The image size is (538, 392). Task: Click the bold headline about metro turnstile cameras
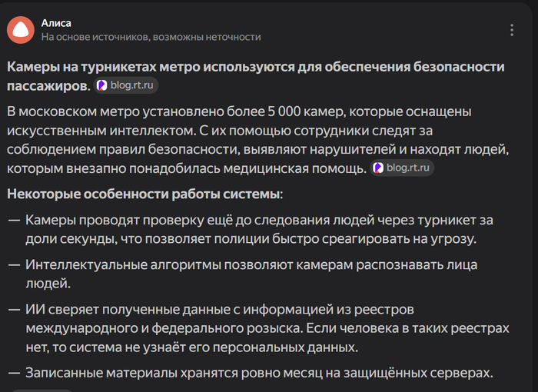click(254, 67)
